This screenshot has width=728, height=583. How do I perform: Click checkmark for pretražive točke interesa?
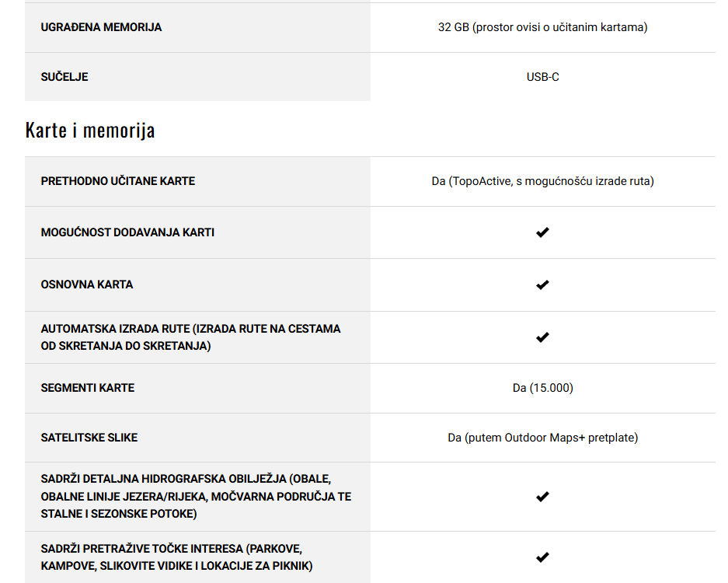pos(542,557)
